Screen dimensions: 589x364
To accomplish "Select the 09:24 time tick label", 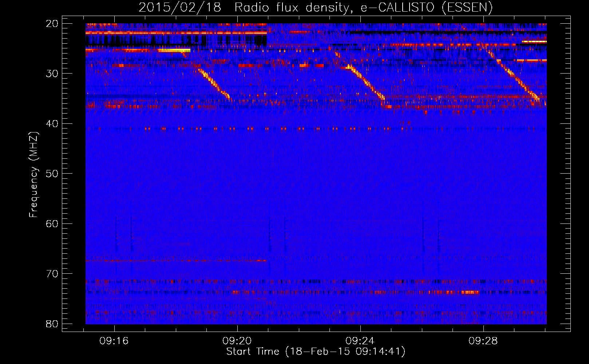I will point(360,341).
